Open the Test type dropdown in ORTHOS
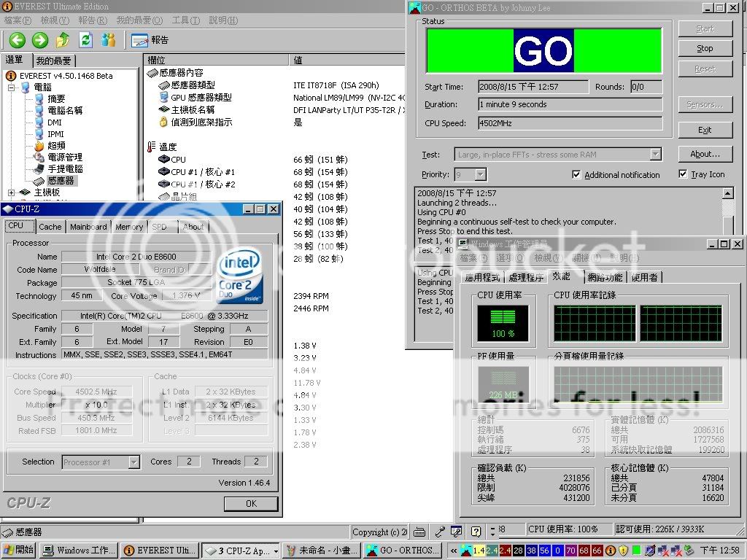The image size is (747, 560). coord(655,155)
